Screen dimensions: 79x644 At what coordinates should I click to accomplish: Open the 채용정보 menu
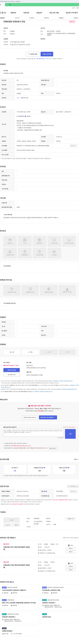13,13
